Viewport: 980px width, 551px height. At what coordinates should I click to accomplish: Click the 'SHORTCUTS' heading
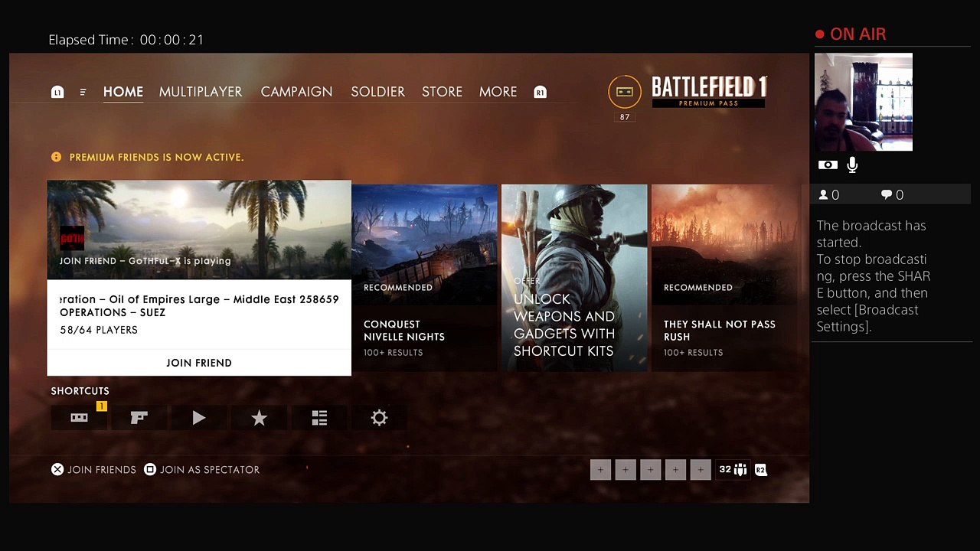(80, 391)
